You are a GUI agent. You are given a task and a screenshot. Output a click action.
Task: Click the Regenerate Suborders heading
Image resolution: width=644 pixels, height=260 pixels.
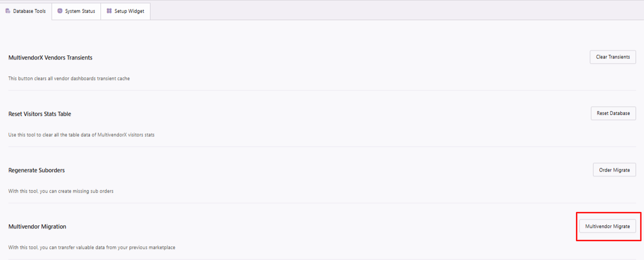coord(37,170)
